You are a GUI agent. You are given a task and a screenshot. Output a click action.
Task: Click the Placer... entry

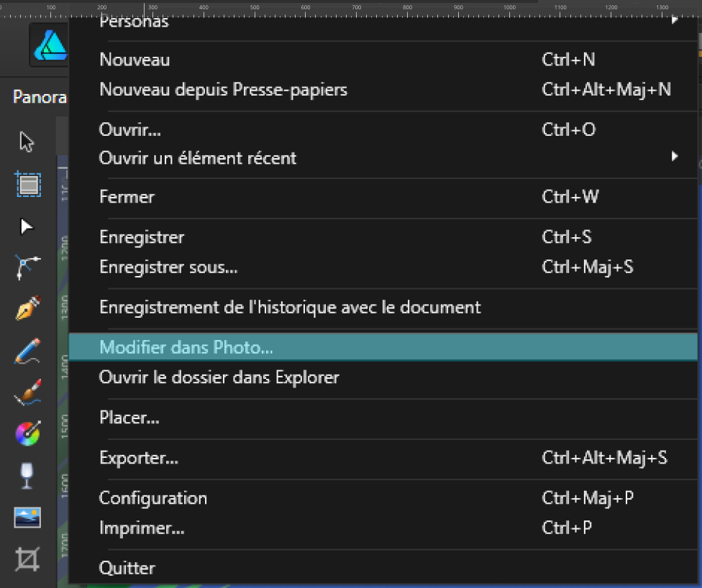383,418
